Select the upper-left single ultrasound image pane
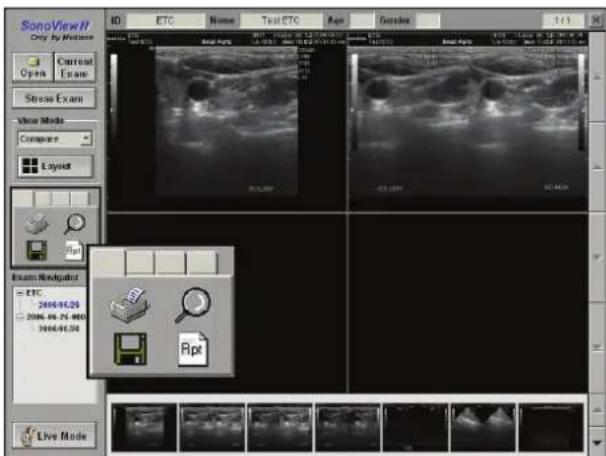 point(227,122)
